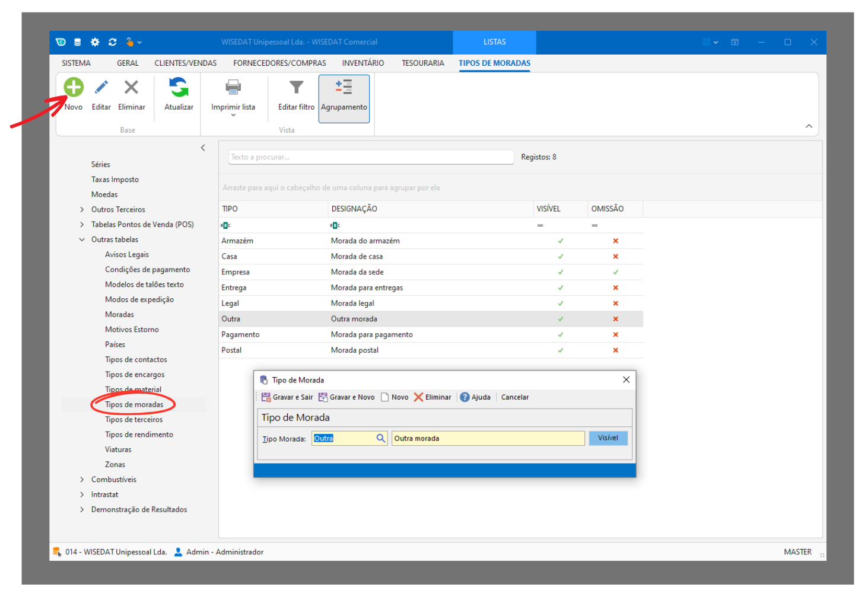Collapse the Outras tabelas tree node
Image resolution: width=868 pixels, height=600 pixels.
click(x=82, y=240)
